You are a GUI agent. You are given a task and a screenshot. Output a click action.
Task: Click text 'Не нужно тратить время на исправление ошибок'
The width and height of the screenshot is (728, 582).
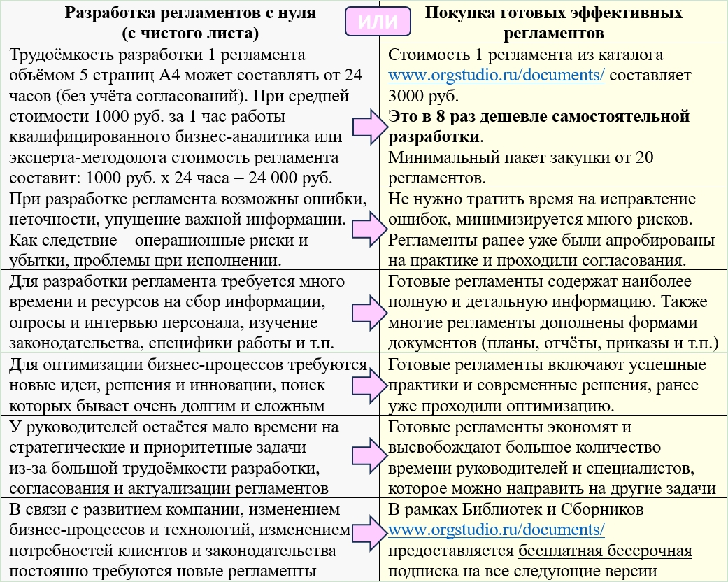click(542, 209)
